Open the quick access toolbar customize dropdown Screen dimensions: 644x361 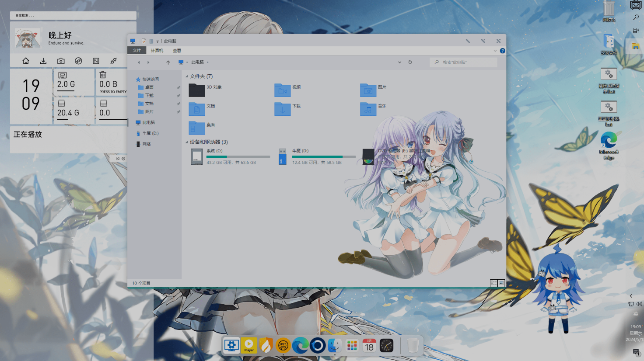157,42
